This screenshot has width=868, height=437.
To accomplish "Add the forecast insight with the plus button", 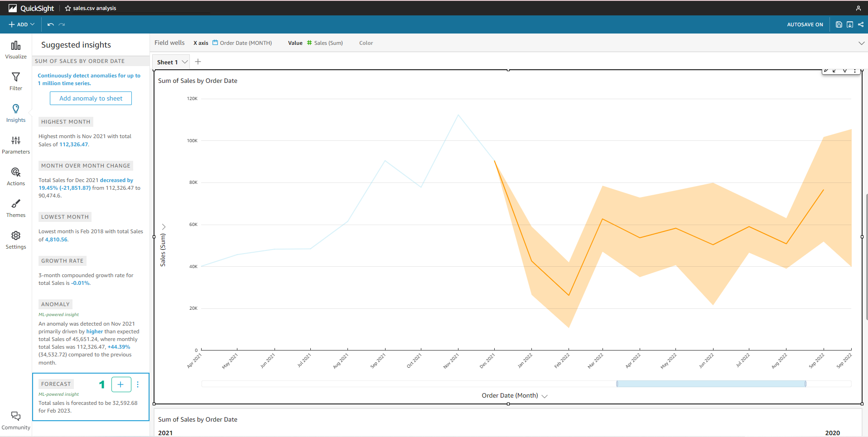I will [121, 384].
